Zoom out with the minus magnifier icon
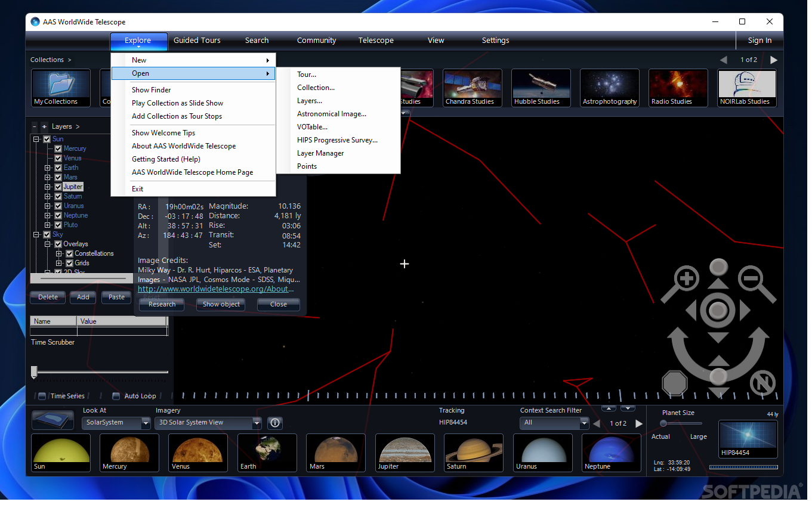Viewport: 812px width, 508px height. click(x=751, y=278)
